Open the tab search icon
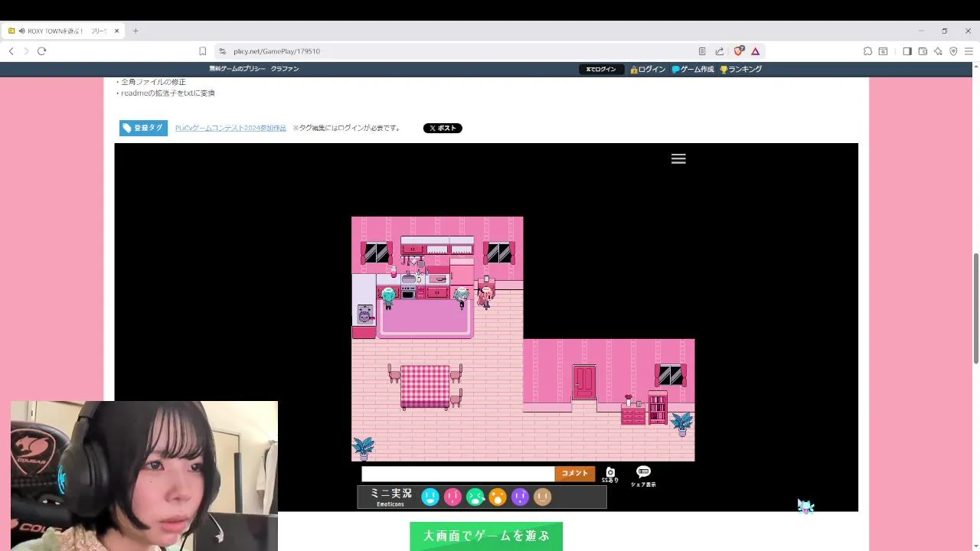The width and height of the screenshot is (980, 551). [883, 51]
